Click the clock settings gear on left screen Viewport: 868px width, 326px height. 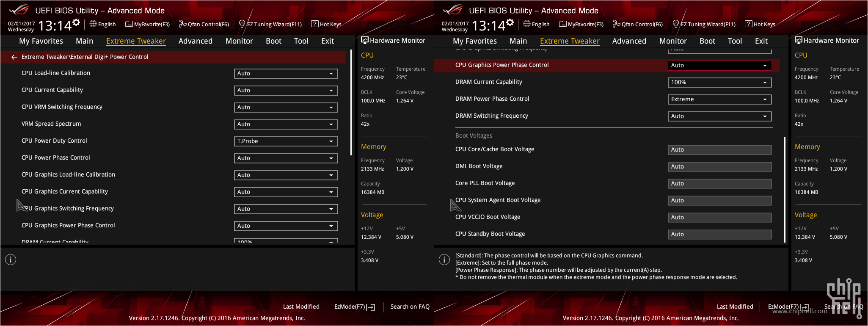(x=76, y=22)
